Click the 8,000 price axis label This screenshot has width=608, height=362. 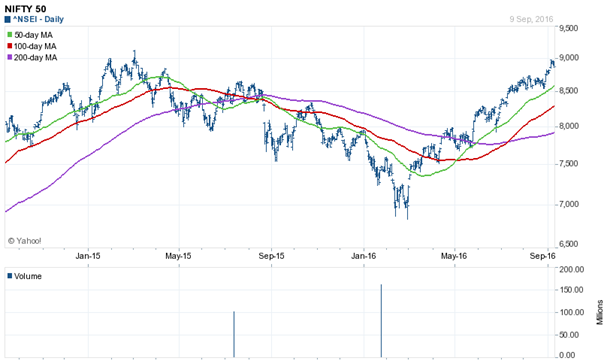coord(568,126)
